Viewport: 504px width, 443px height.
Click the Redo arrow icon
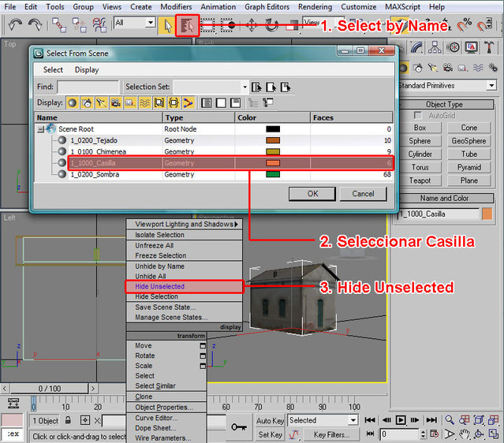click(x=36, y=24)
